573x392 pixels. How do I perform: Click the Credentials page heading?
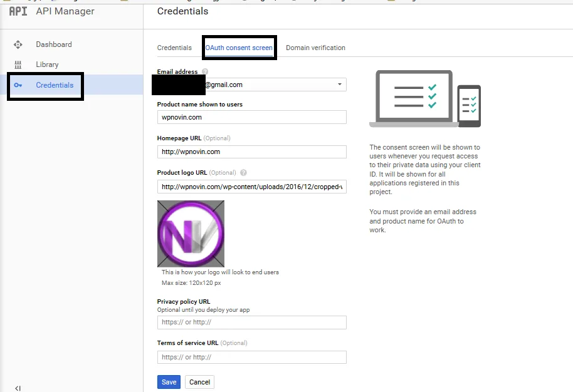182,11
